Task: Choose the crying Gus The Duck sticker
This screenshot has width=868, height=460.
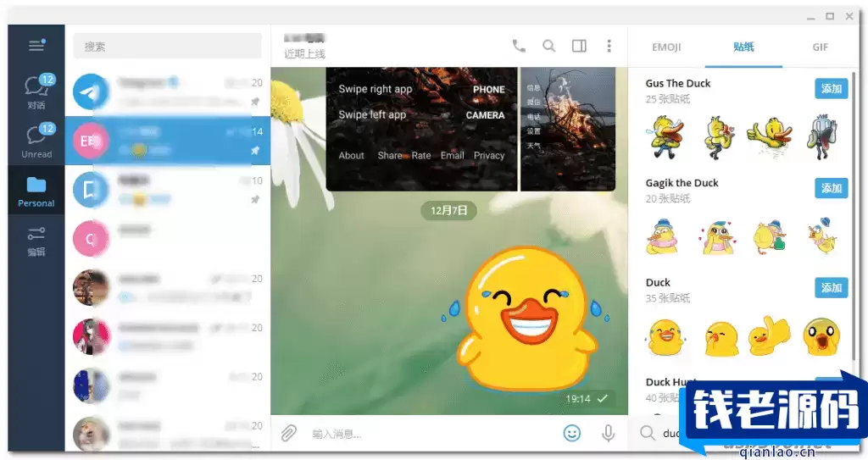Action: (665, 137)
